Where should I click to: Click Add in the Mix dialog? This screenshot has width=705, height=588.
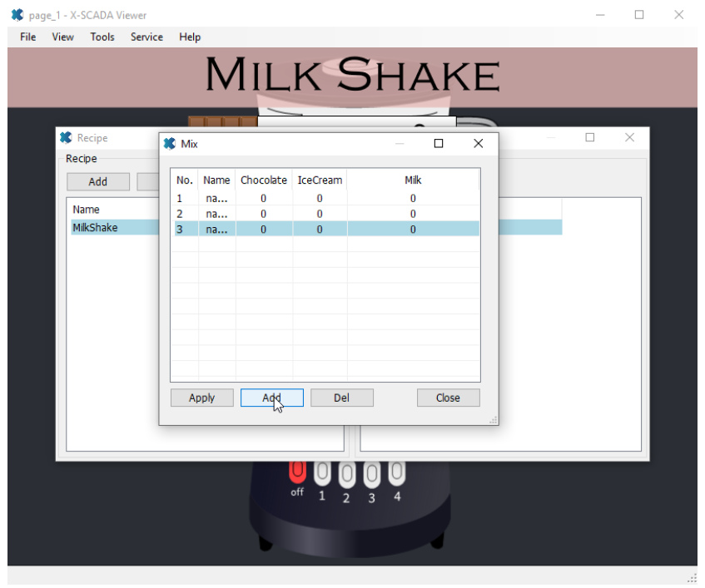pyautogui.click(x=272, y=398)
